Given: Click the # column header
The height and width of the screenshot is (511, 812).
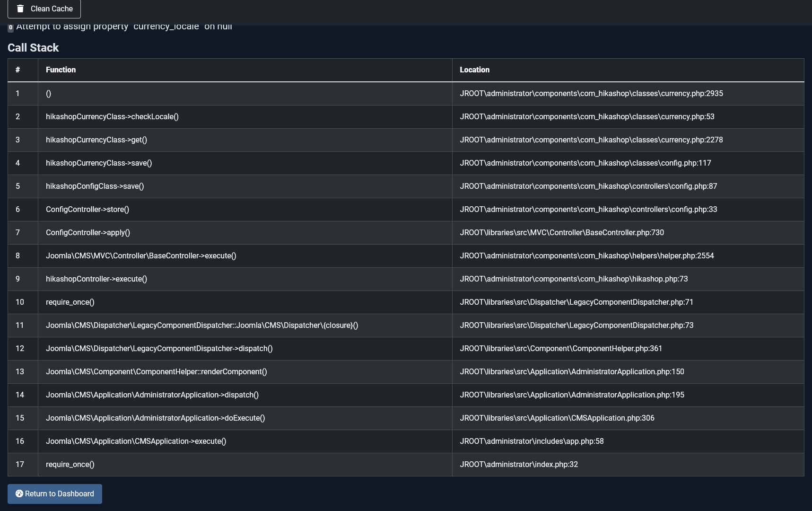Looking at the screenshot, I should coord(17,70).
